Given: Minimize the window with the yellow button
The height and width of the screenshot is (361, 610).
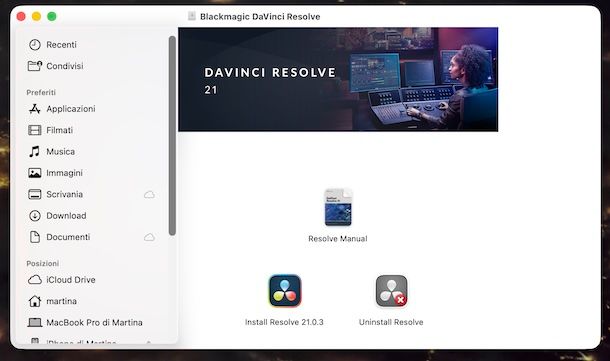Looking at the screenshot, I should [x=36, y=16].
